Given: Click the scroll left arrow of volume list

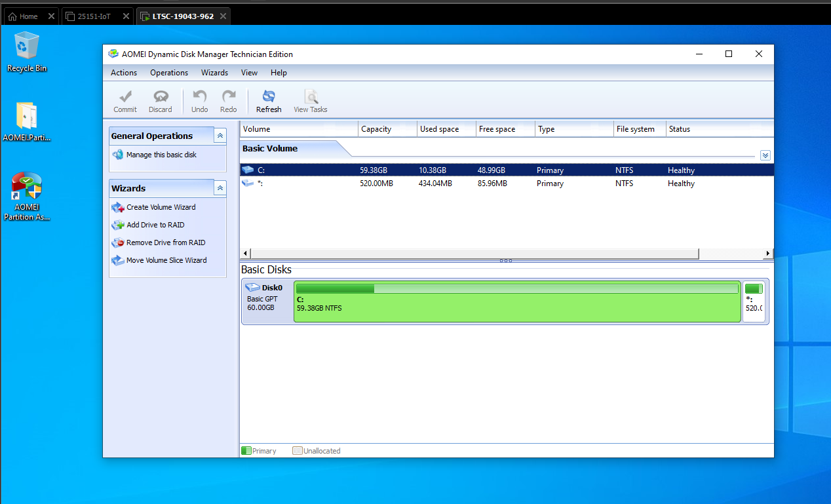Looking at the screenshot, I should [x=246, y=254].
